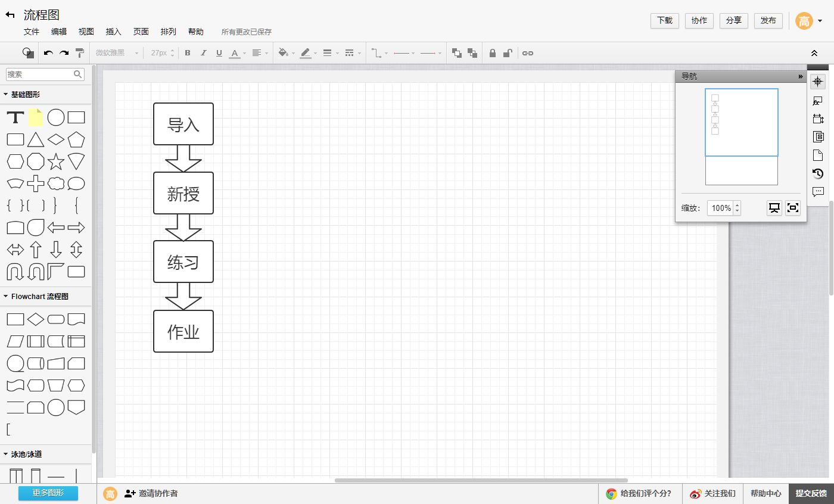Open the page settings icon in sidebar
834x504 pixels.
pos(818,155)
